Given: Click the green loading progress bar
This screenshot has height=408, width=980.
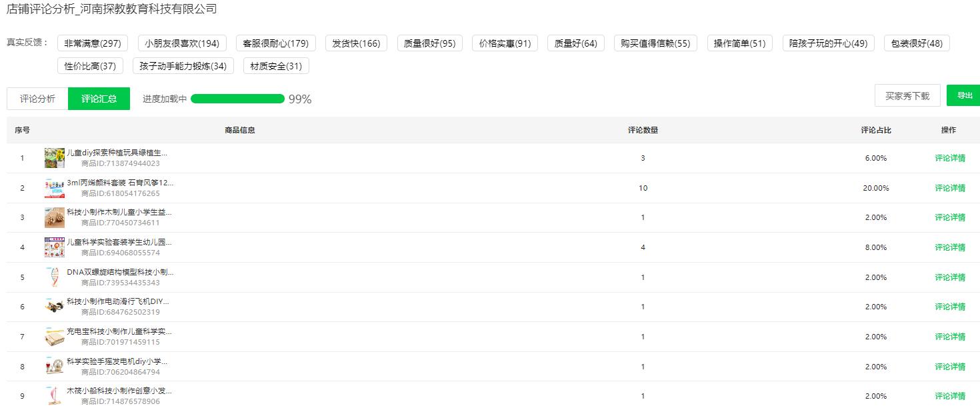Looking at the screenshot, I should [237, 99].
